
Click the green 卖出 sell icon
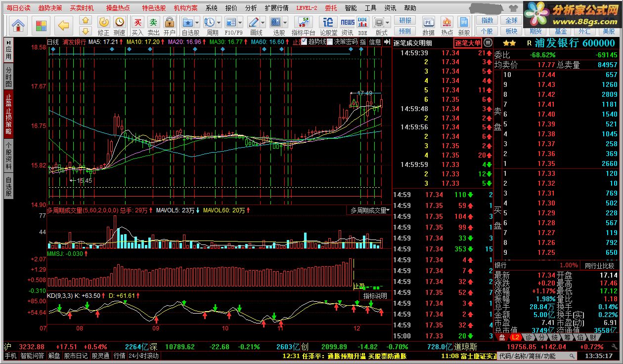click(x=154, y=22)
